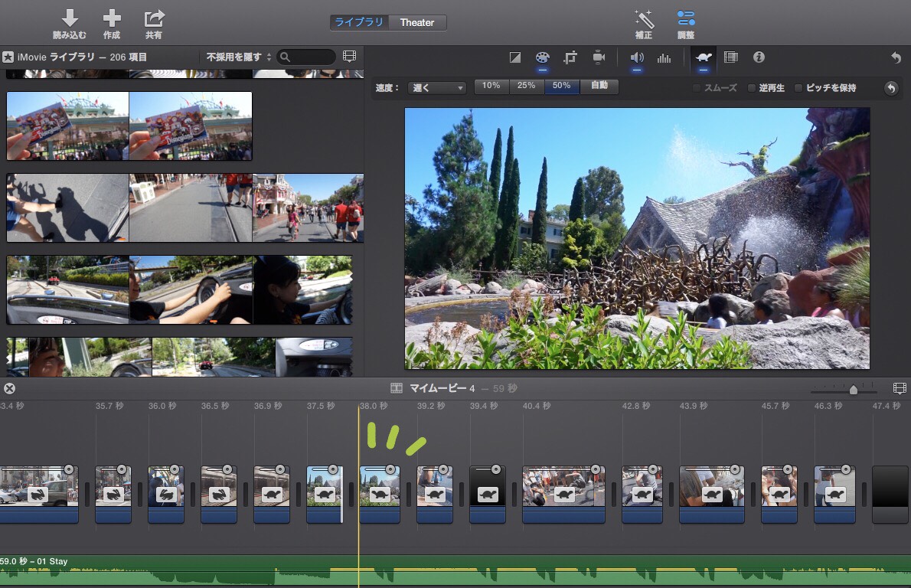Toggle the ピッチを保持 checkbox
This screenshot has width=911, height=588.
point(798,88)
